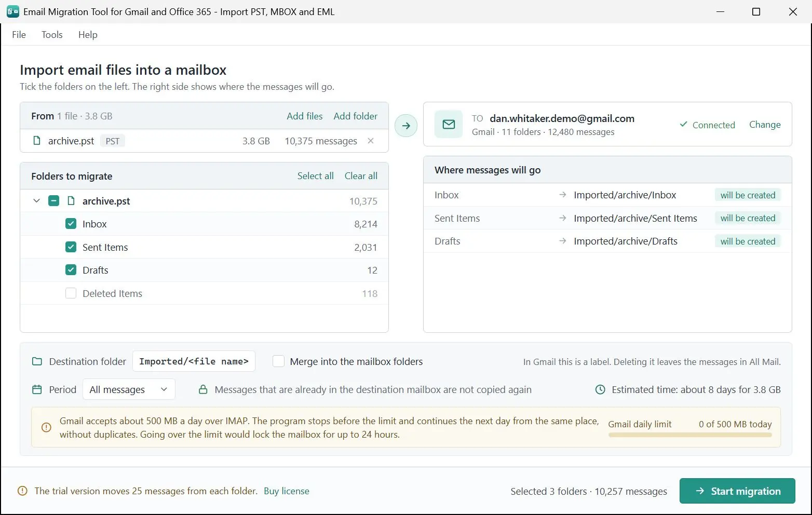
Task: Enable Merge into the mailbox folders
Action: tap(278, 361)
